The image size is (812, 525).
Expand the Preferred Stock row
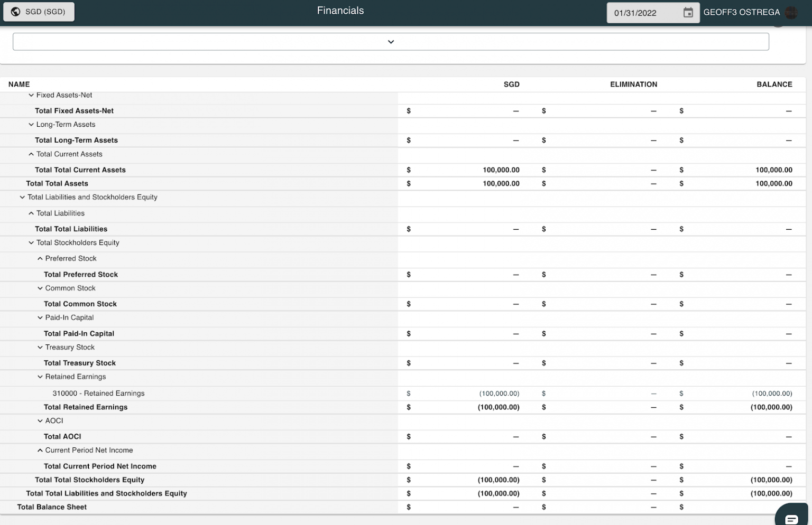pyautogui.click(x=40, y=259)
